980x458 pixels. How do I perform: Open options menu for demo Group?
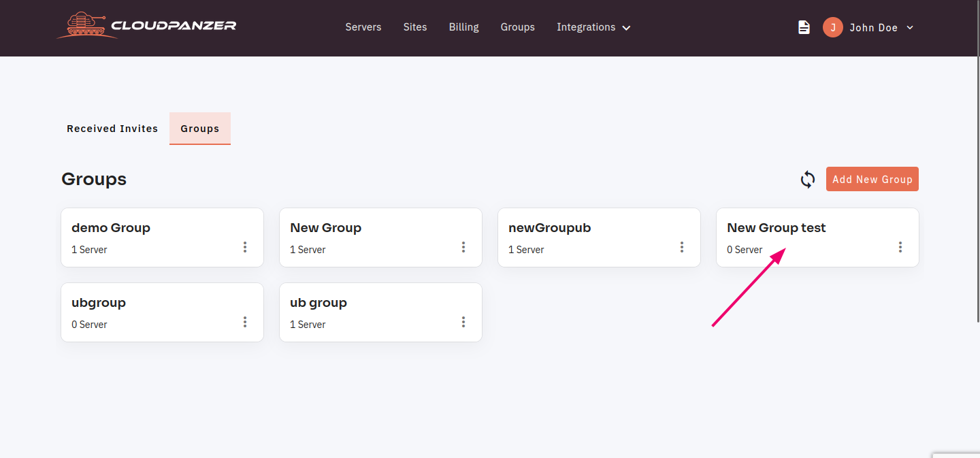pyautogui.click(x=245, y=247)
